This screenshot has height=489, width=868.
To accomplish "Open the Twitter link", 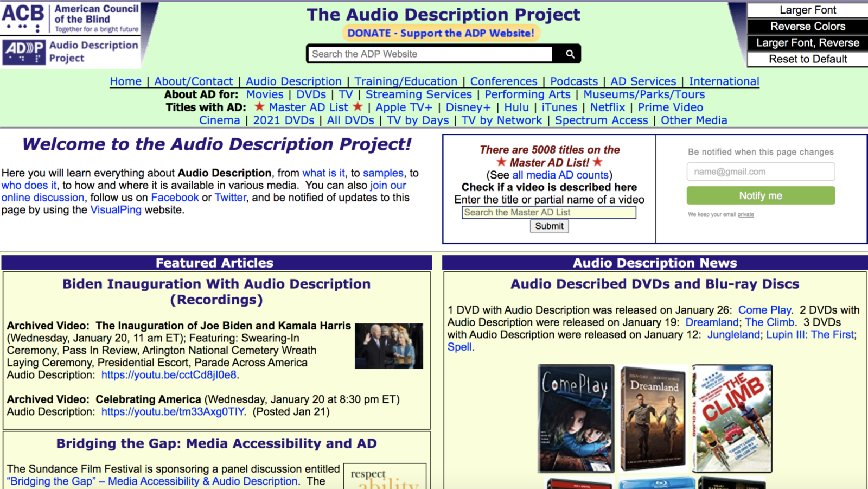I will click(231, 198).
